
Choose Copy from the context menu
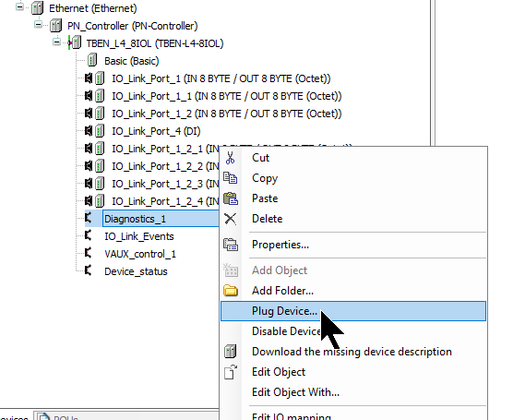(353, 178)
